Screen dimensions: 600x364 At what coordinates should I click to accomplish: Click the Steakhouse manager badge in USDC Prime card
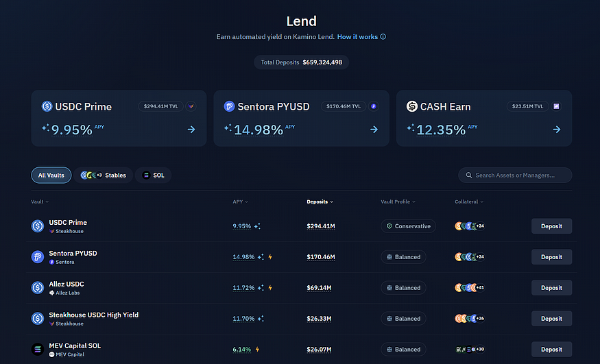click(191, 106)
